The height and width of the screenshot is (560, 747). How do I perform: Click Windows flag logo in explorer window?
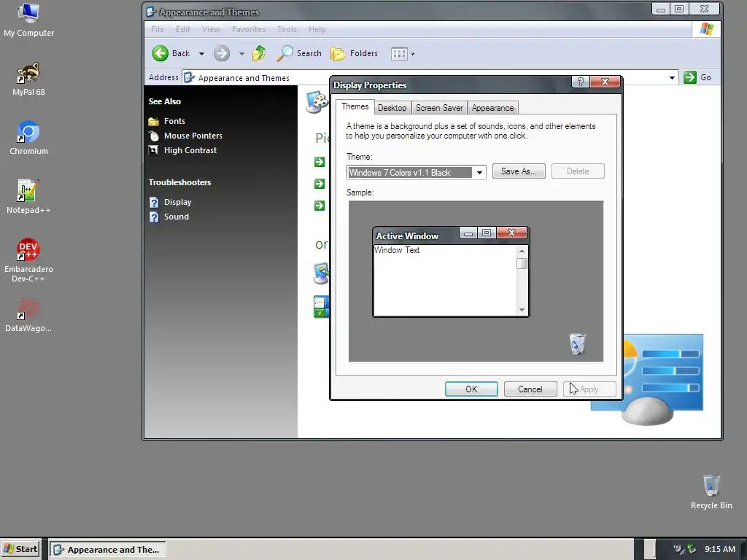click(706, 29)
